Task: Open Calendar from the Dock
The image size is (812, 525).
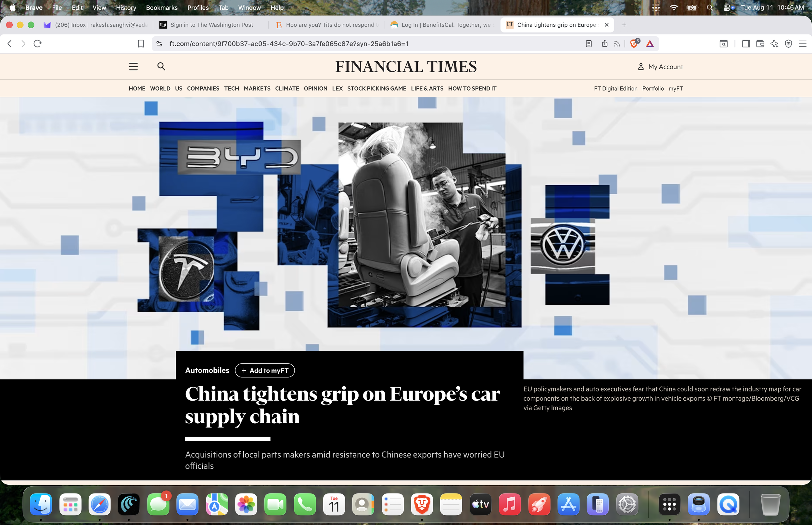Action: (x=334, y=504)
